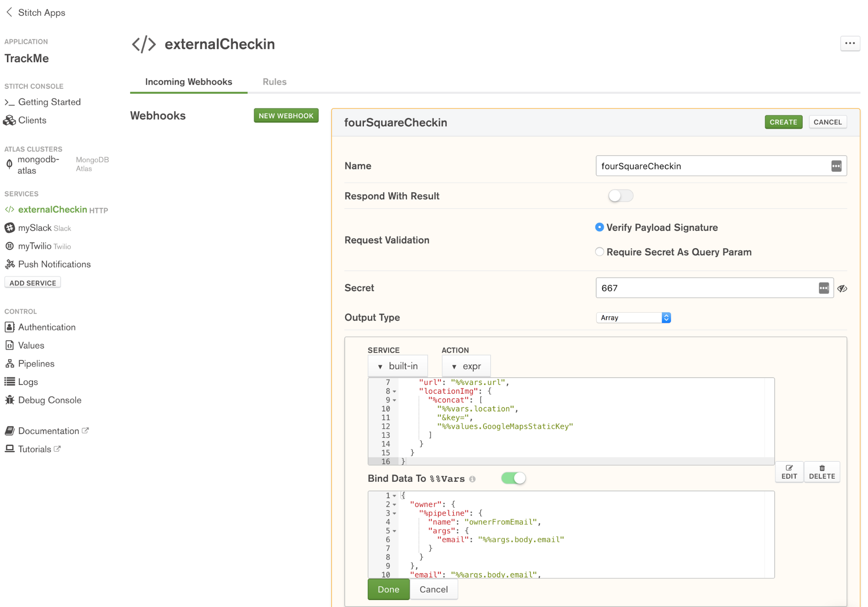868x607 pixels.
Task: Open the externalCheckin HTTP service
Action: [x=52, y=209]
